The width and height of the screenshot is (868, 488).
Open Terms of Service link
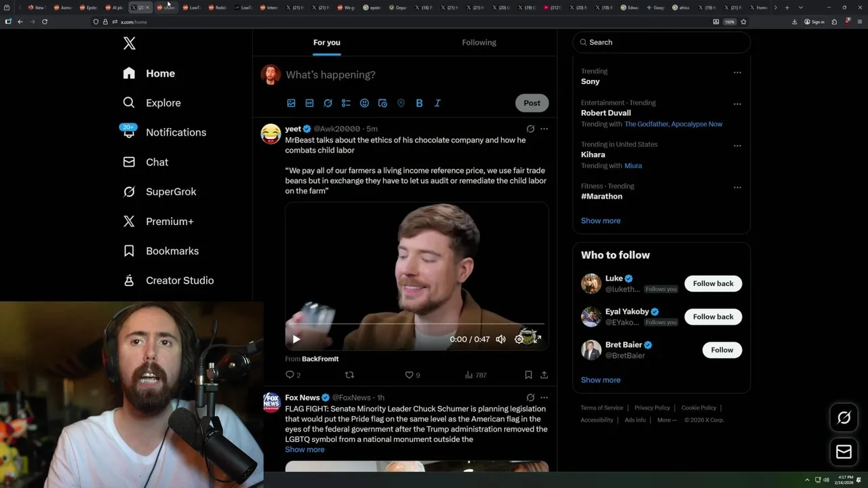coord(601,408)
